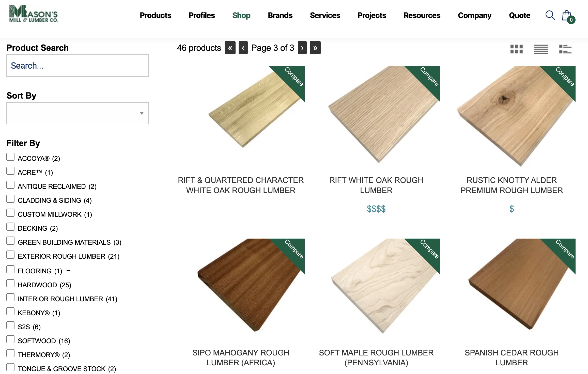This screenshot has height=374, width=588.
Task: Open the Products menu
Action: [x=156, y=15]
